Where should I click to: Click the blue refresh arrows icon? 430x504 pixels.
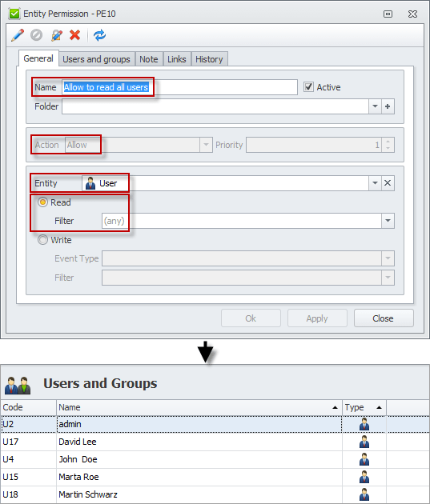pyautogui.click(x=100, y=35)
